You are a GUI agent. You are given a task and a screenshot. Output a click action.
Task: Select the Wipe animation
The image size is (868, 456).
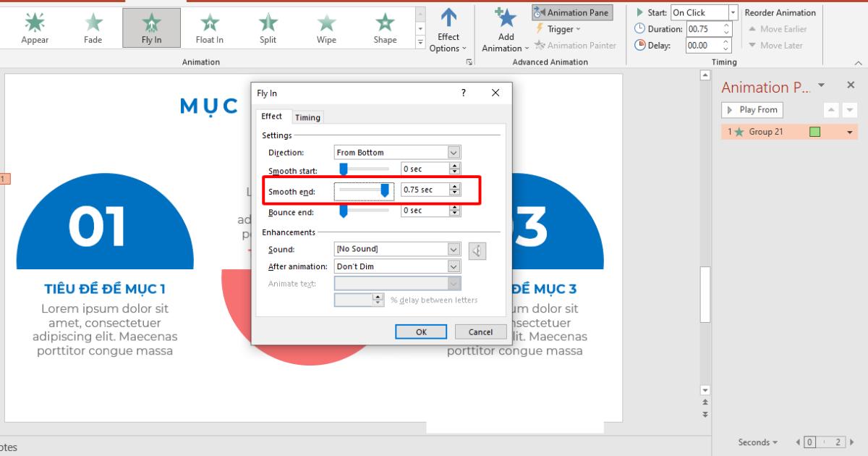coord(325,28)
